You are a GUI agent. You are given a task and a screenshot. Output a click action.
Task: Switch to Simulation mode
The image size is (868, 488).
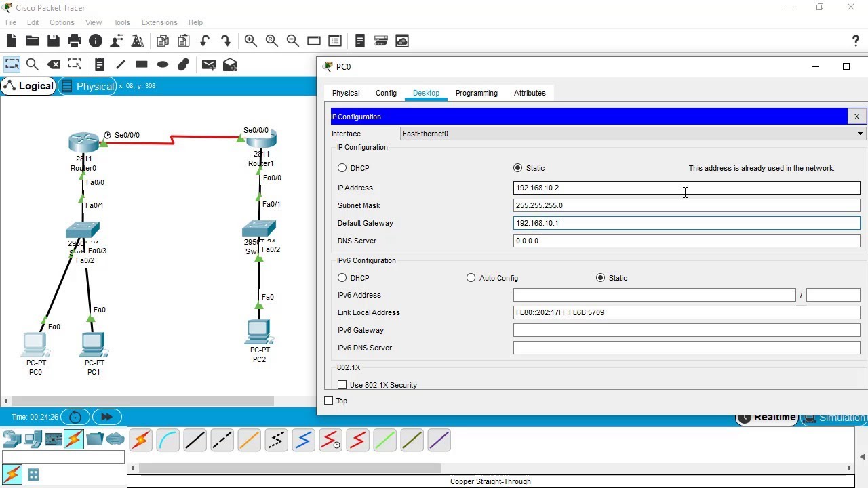pyautogui.click(x=834, y=418)
